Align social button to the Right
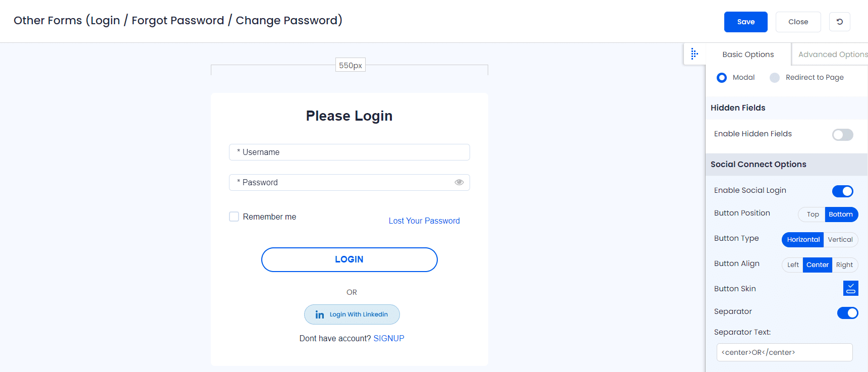 click(844, 265)
